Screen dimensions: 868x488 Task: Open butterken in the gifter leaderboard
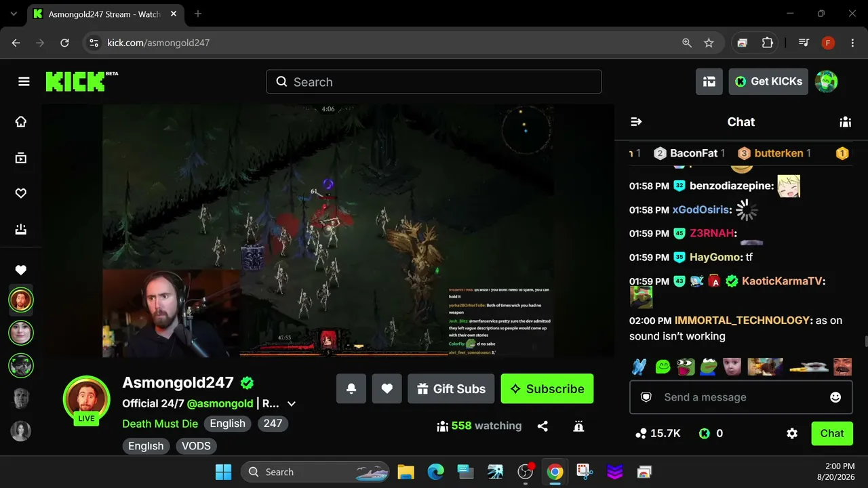coord(774,153)
